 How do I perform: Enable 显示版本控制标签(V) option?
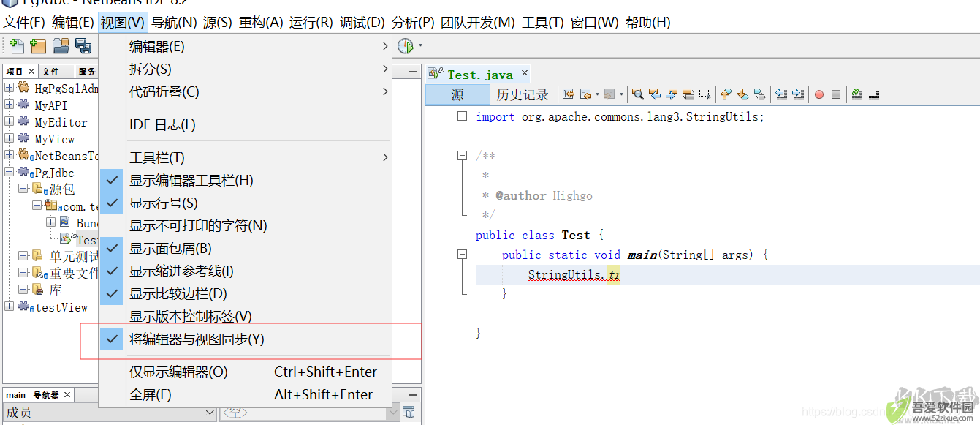point(245,316)
